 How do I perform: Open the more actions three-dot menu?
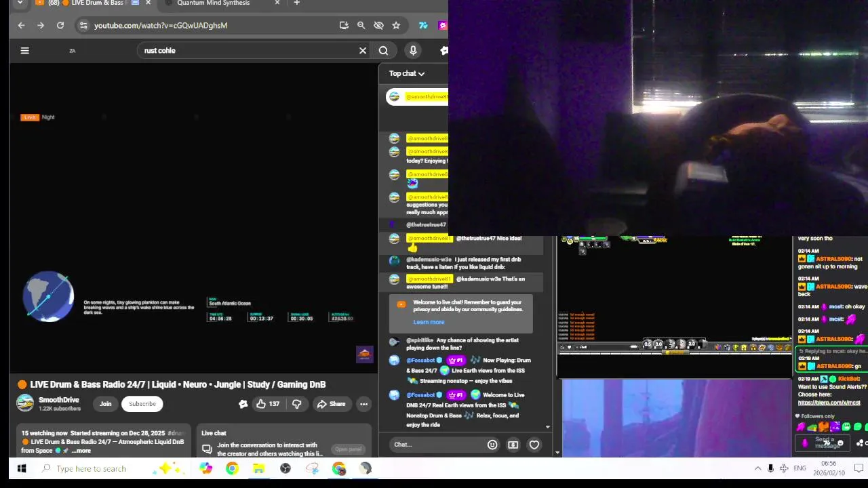pos(363,404)
